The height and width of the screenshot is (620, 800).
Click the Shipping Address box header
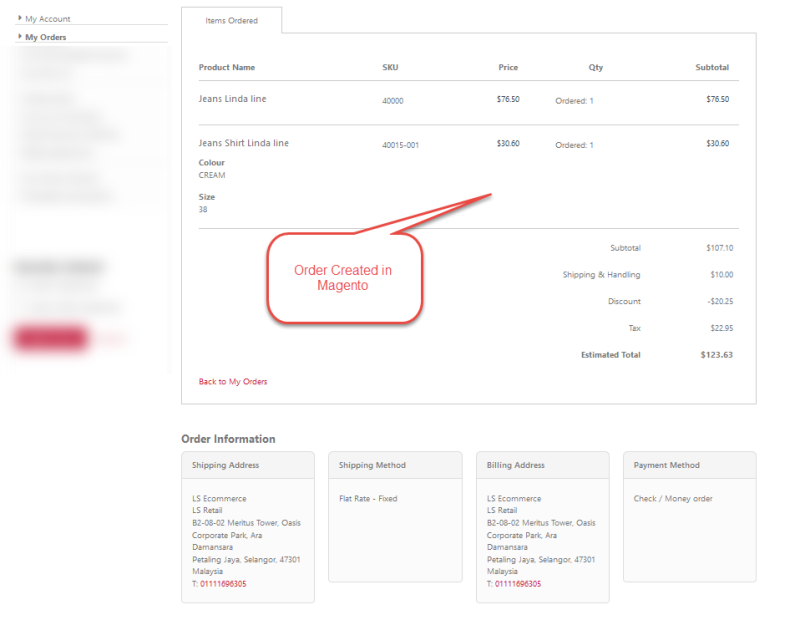[248, 465]
